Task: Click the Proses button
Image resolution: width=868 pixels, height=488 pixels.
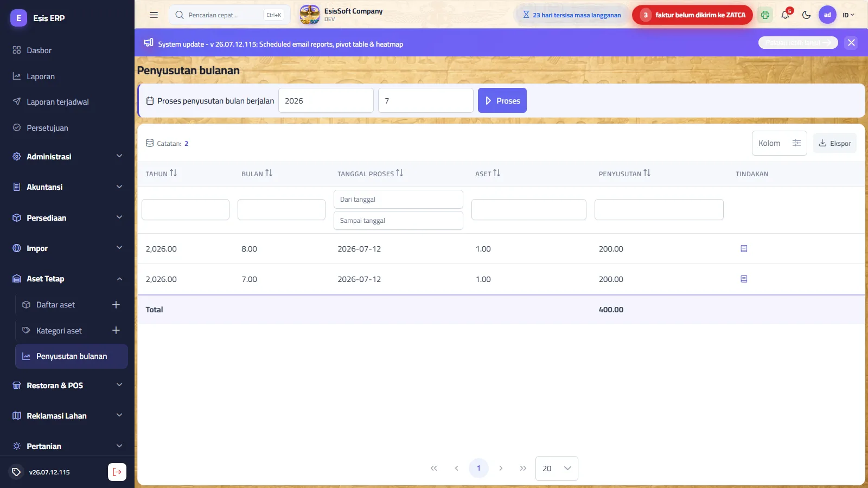Action: tap(502, 100)
